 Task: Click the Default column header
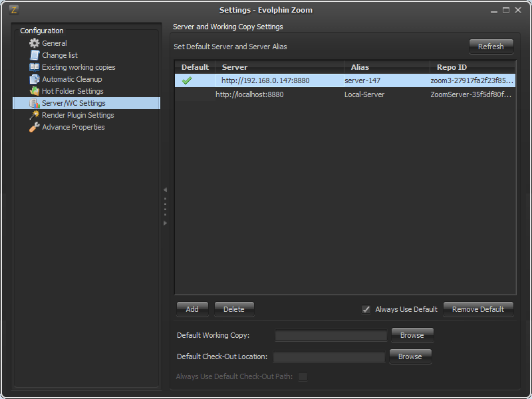[x=195, y=67]
